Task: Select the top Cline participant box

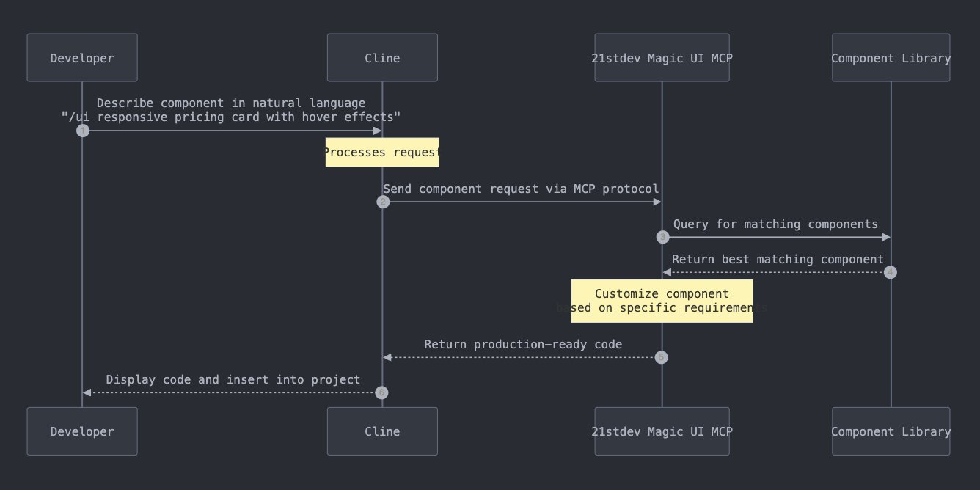Action: point(382,58)
